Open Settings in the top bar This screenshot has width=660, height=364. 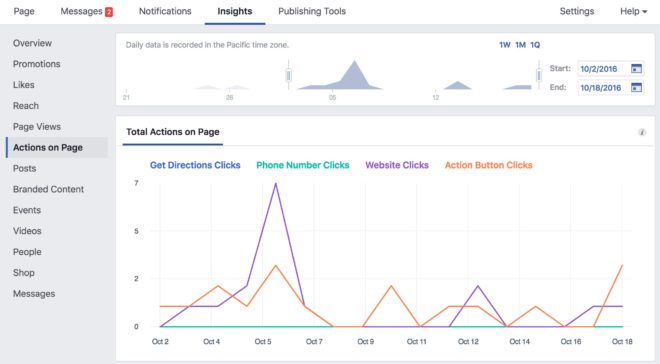click(577, 11)
